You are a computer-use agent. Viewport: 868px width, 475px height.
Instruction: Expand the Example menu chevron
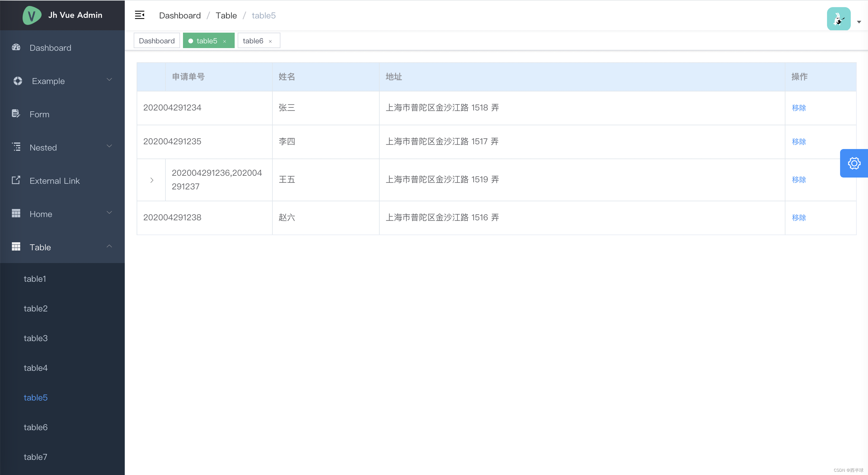tap(109, 80)
